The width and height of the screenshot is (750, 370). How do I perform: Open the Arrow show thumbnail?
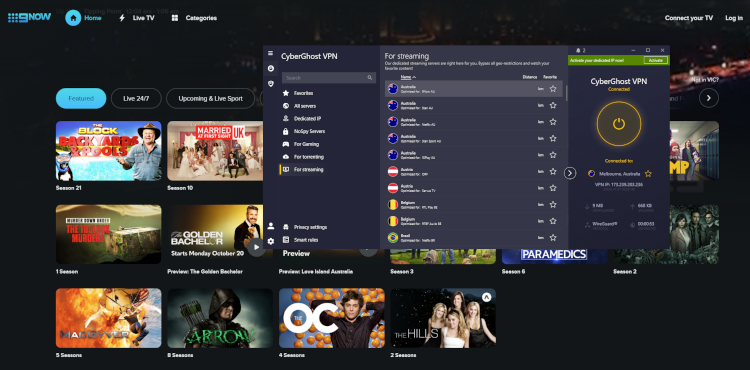tap(220, 318)
